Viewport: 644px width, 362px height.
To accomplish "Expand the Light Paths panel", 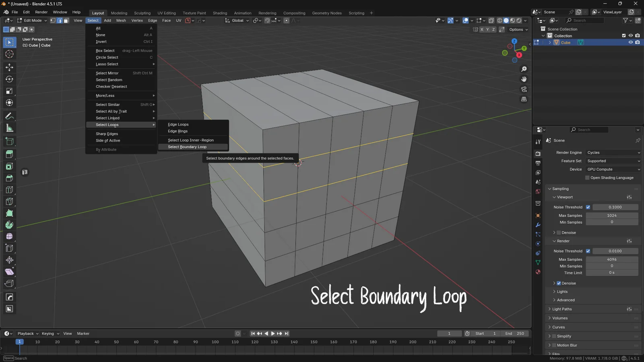I will coord(561,309).
